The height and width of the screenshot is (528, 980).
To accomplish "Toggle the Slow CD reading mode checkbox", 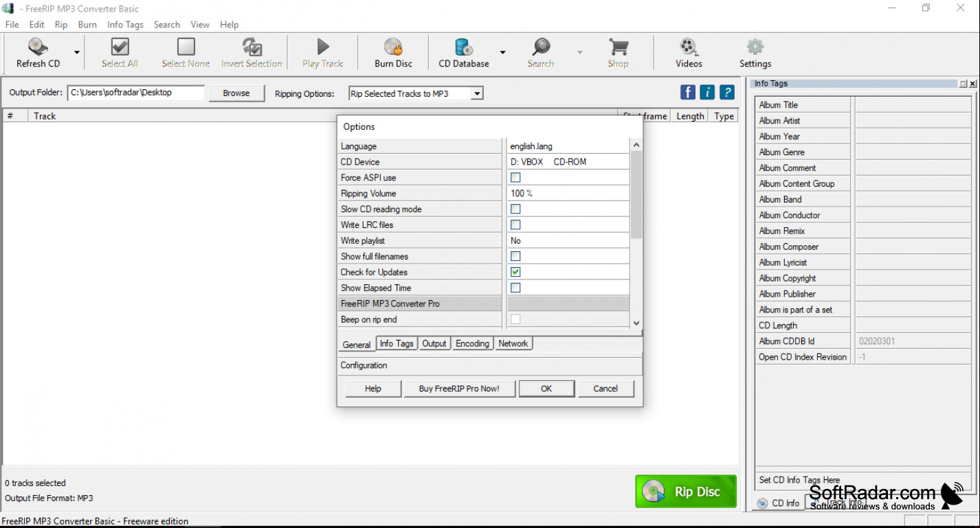I will pyautogui.click(x=515, y=209).
